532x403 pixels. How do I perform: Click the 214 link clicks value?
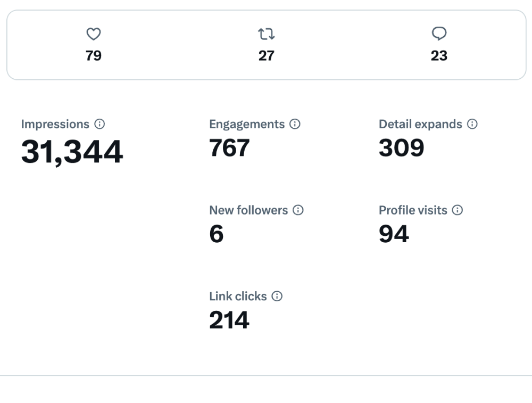pos(229,320)
